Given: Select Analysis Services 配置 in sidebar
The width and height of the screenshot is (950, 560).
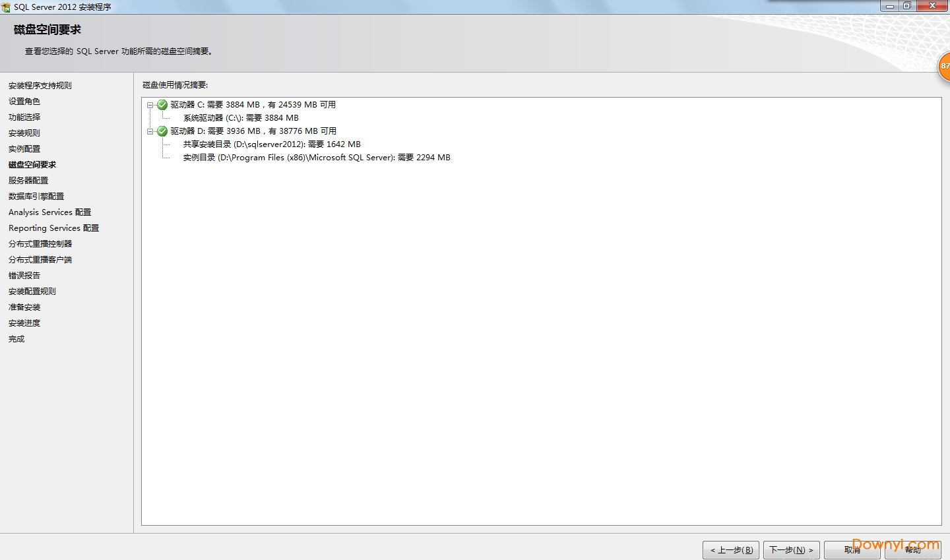Looking at the screenshot, I should click(x=50, y=212).
